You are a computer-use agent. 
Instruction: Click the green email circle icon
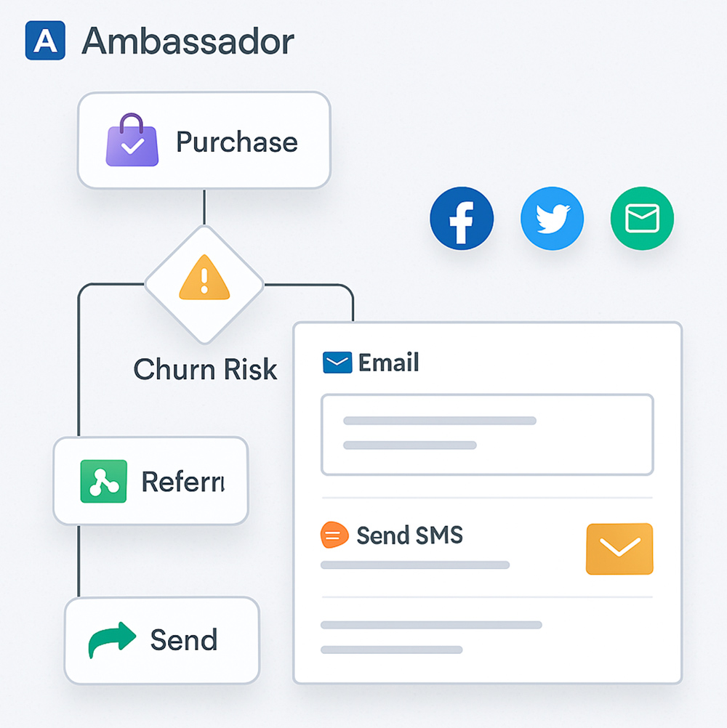point(642,219)
